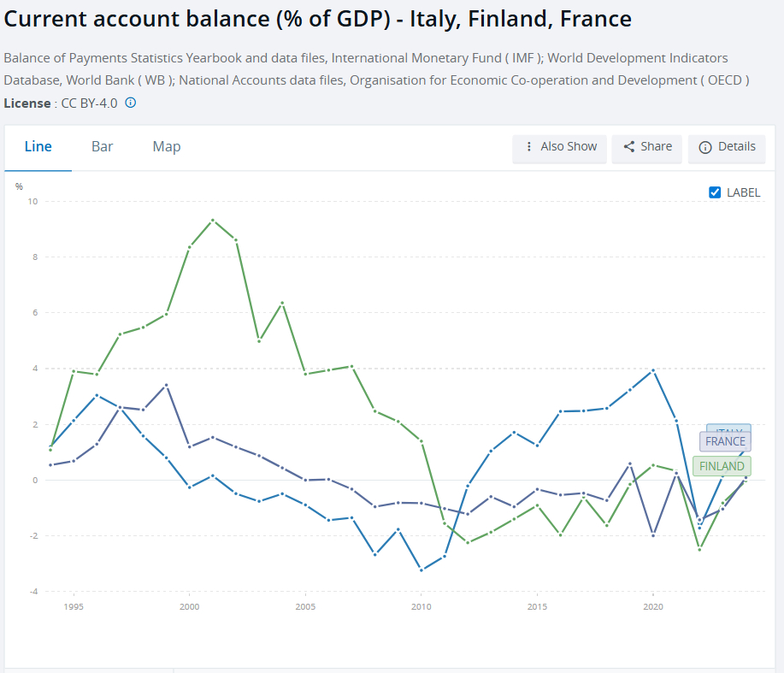
Task: Switch to the Bar tab
Action: [x=103, y=147]
